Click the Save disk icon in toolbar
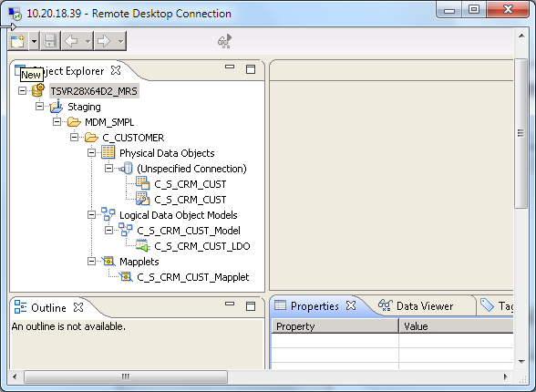 tap(50, 41)
